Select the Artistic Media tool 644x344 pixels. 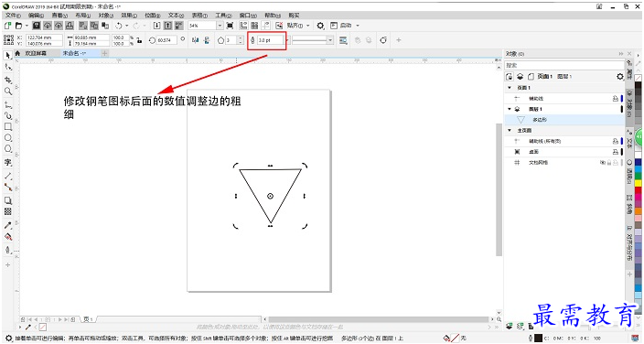point(8,115)
